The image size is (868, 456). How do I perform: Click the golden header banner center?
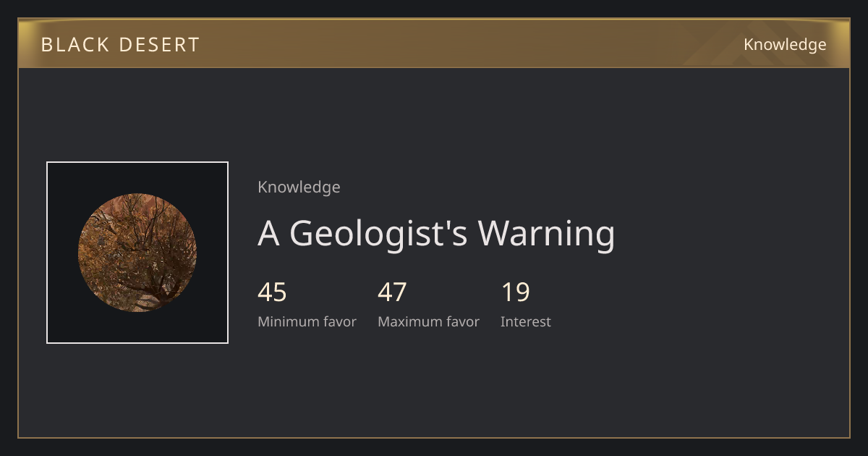(434, 43)
